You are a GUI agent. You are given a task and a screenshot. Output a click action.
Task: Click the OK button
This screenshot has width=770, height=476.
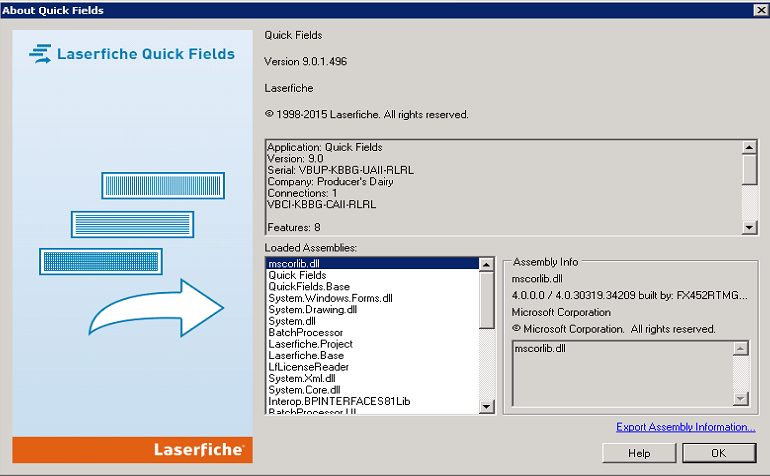pos(719,453)
